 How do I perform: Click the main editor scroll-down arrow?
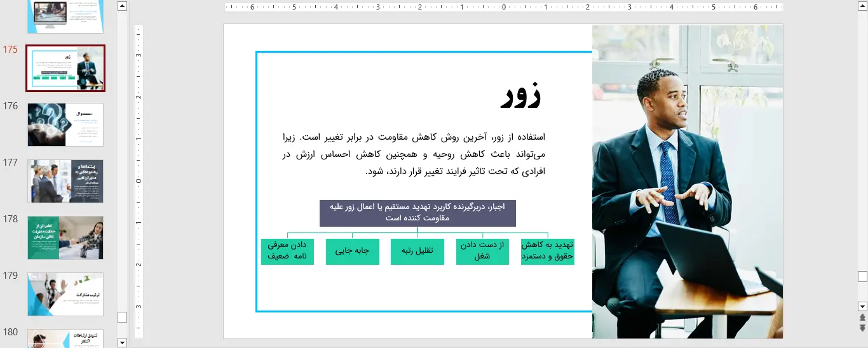tap(862, 305)
